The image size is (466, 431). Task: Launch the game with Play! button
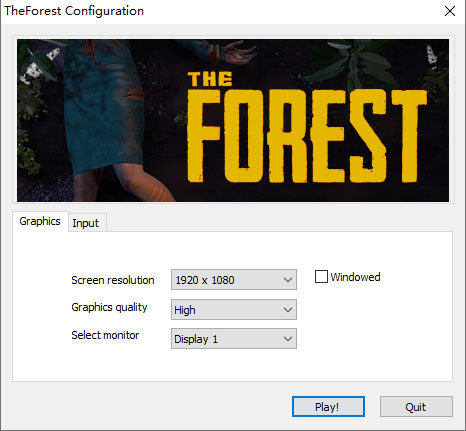pos(328,406)
